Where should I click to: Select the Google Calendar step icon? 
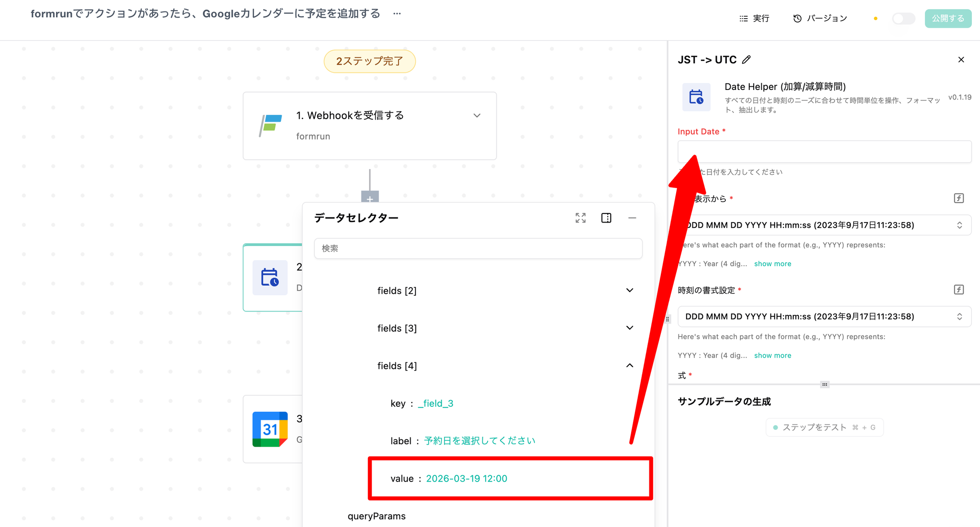[x=270, y=429]
